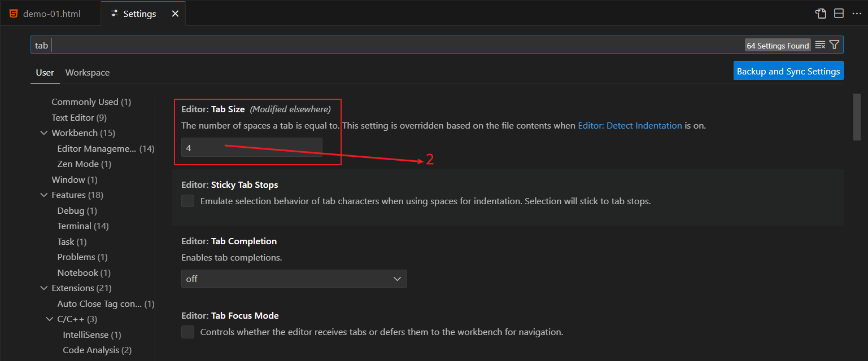868x361 pixels.
Task: Click the Editor: Tab Size heading
Action: coord(213,109)
